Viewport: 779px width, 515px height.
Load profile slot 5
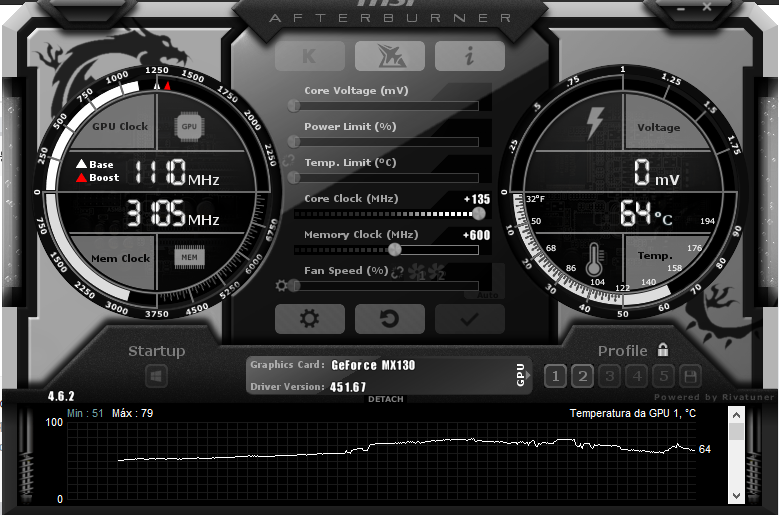pyautogui.click(x=664, y=376)
